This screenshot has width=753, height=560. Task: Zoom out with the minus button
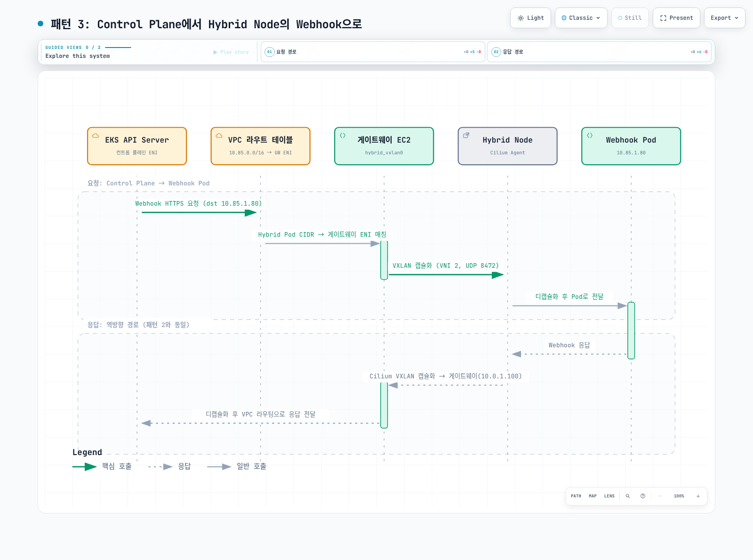660,496
